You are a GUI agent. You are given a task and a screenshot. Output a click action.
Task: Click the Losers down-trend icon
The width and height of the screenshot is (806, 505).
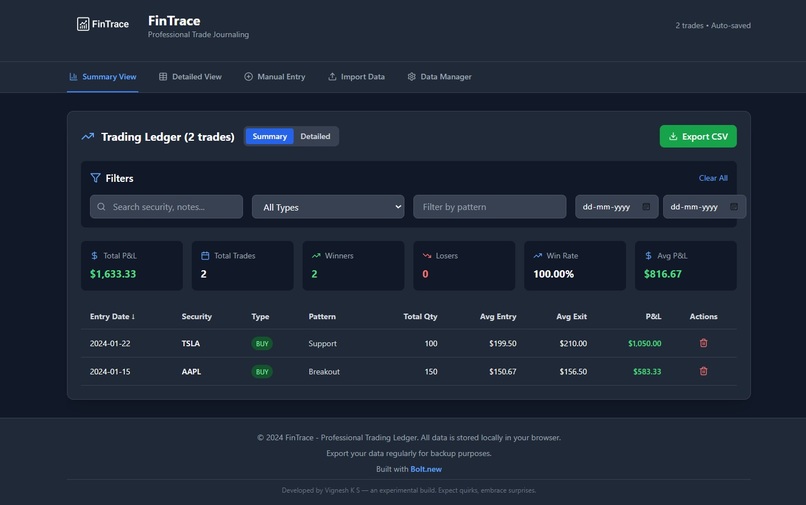tap(427, 256)
